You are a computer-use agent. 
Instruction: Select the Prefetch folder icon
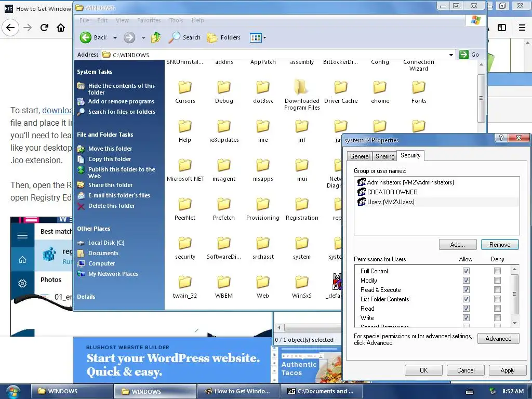224,204
